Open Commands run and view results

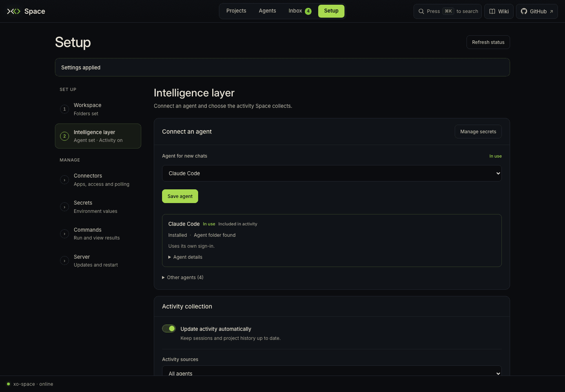pyautogui.click(x=98, y=234)
